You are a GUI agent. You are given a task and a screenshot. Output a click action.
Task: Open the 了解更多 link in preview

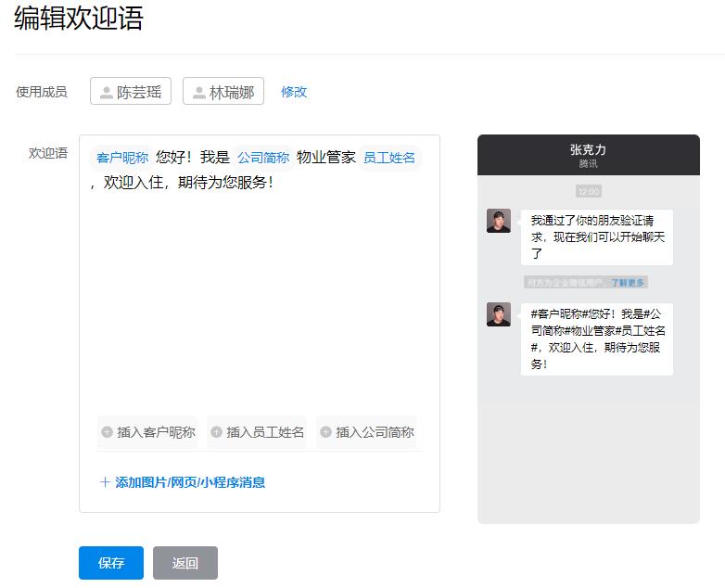coord(628,282)
